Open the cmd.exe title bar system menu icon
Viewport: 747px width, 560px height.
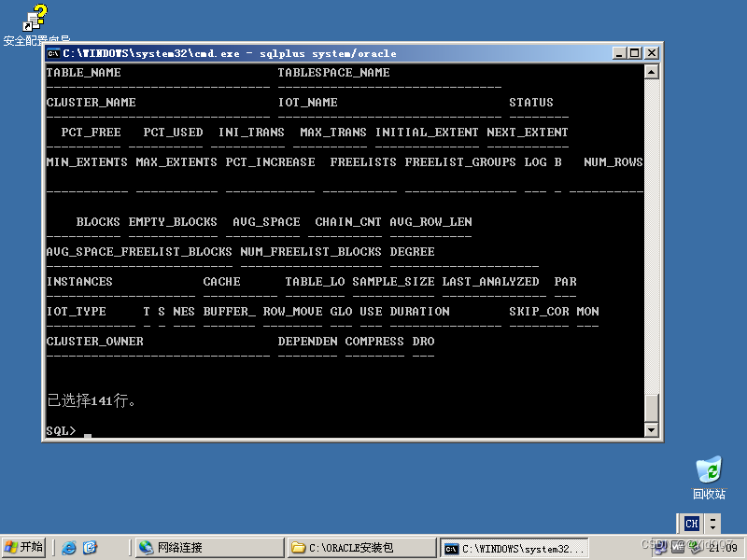(51, 53)
